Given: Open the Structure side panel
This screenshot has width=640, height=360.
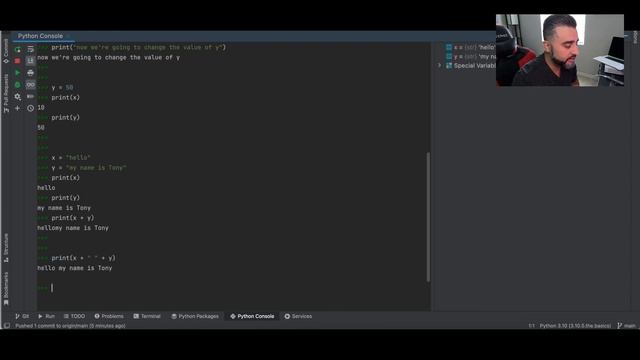Looking at the screenshot, I should 6,248.
